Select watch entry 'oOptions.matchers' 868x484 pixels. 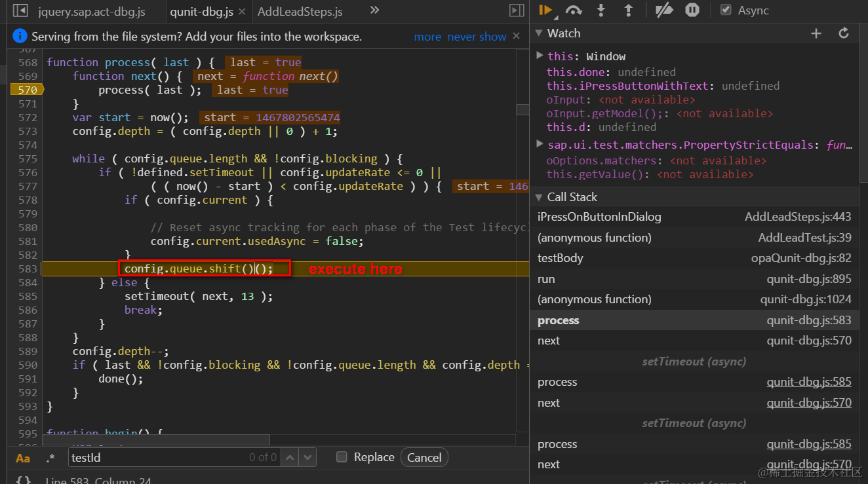tap(656, 160)
